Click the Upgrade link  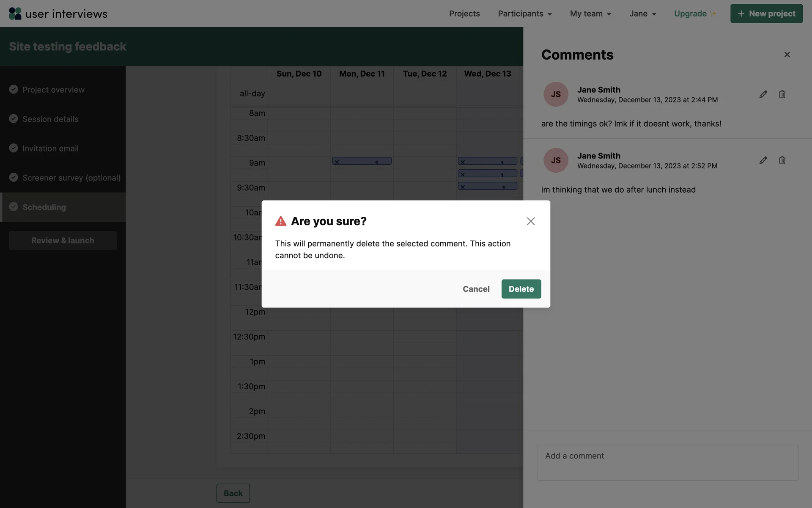coord(690,14)
